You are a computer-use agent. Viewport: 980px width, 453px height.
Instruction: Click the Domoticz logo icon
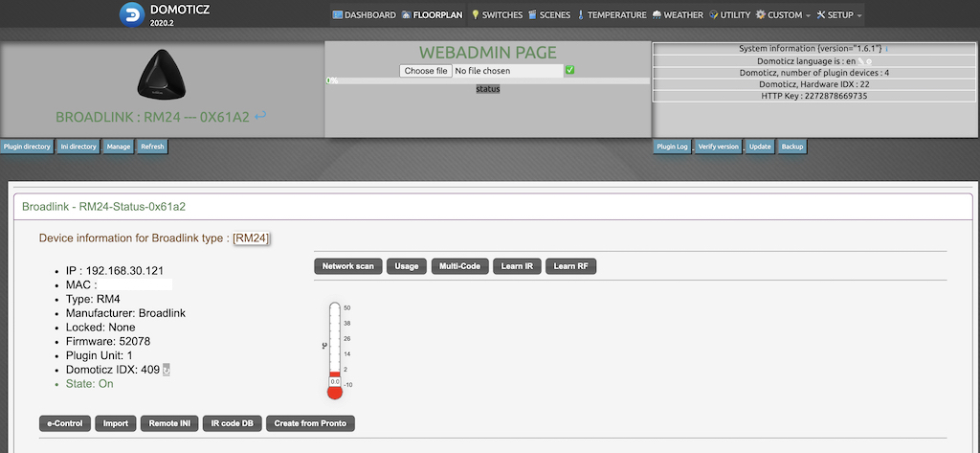pyautogui.click(x=131, y=14)
